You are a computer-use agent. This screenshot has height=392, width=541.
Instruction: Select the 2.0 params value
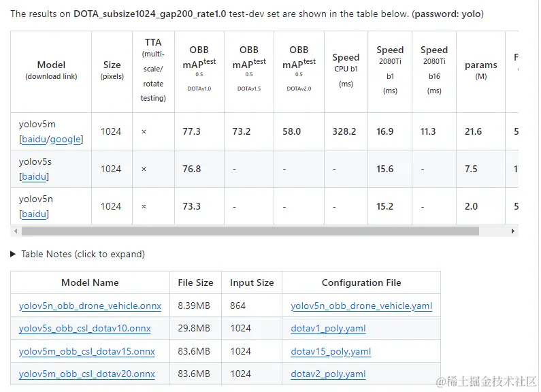pyautogui.click(x=471, y=206)
